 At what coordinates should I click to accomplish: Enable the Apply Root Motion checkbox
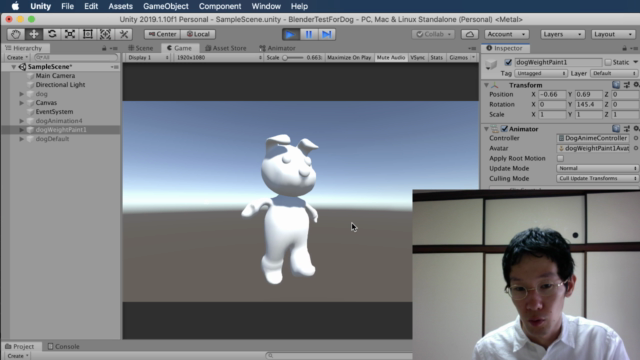click(560, 158)
